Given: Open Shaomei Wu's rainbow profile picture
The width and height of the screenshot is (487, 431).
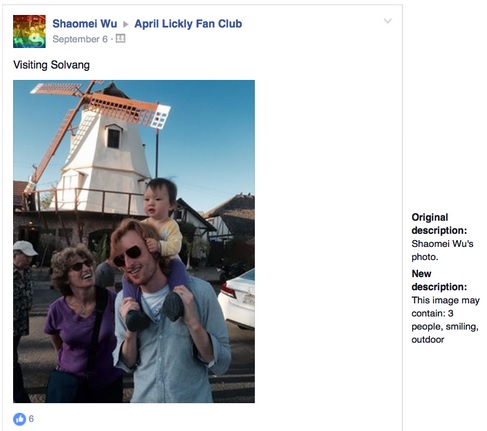Looking at the screenshot, I should 29,31.
